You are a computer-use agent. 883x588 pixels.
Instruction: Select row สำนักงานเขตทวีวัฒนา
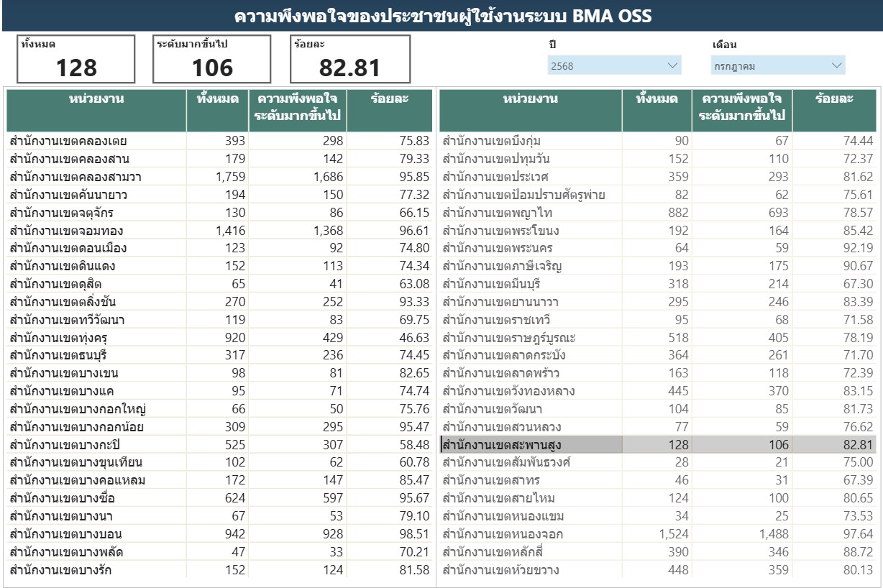tap(219, 320)
